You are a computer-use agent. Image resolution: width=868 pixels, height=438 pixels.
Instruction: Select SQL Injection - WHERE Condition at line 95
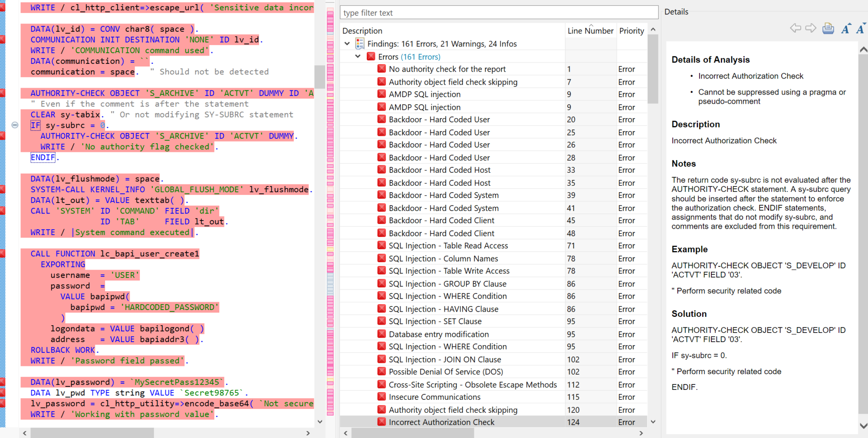[493, 346]
